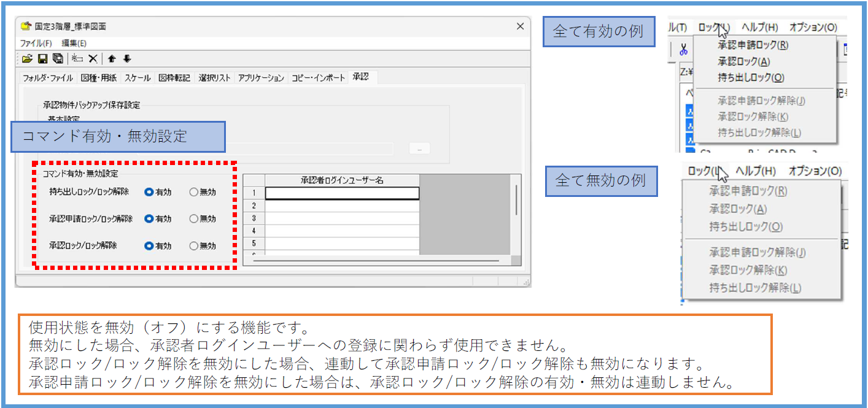Open the ヘルプ(H) menu in top example
The image size is (868, 408).
pyautogui.click(x=759, y=27)
